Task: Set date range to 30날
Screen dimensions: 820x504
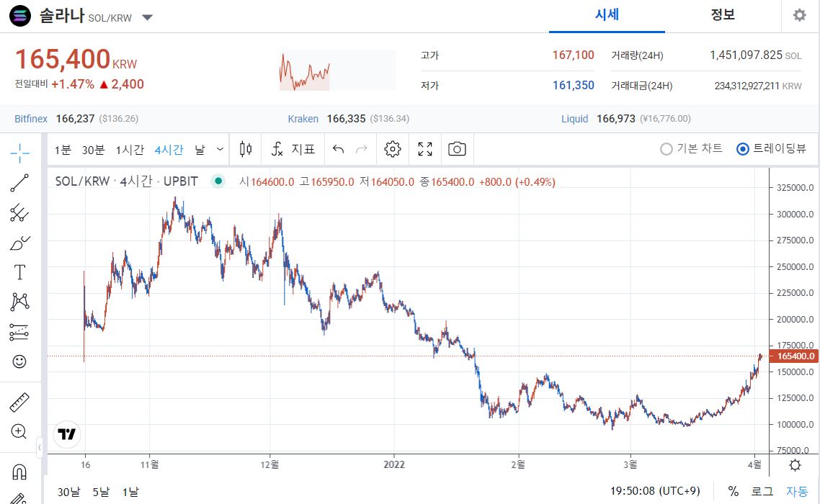Action: [69, 492]
